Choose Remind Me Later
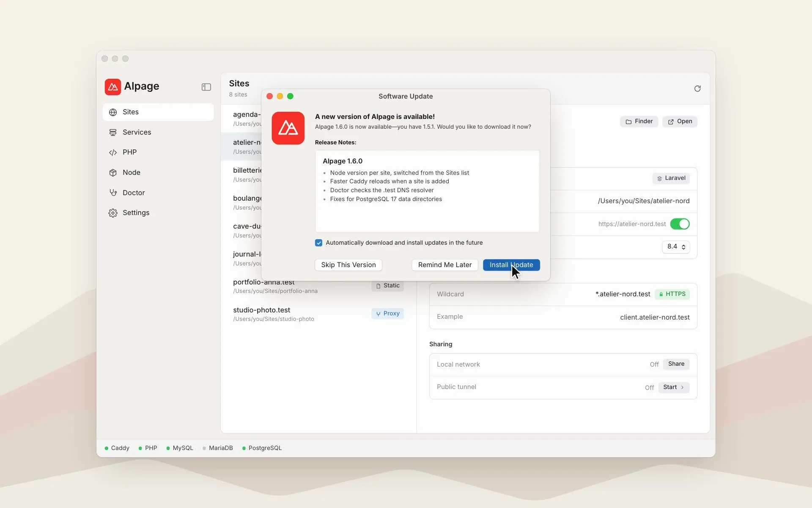Viewport: 812px width, 508px height. [445, 265]
